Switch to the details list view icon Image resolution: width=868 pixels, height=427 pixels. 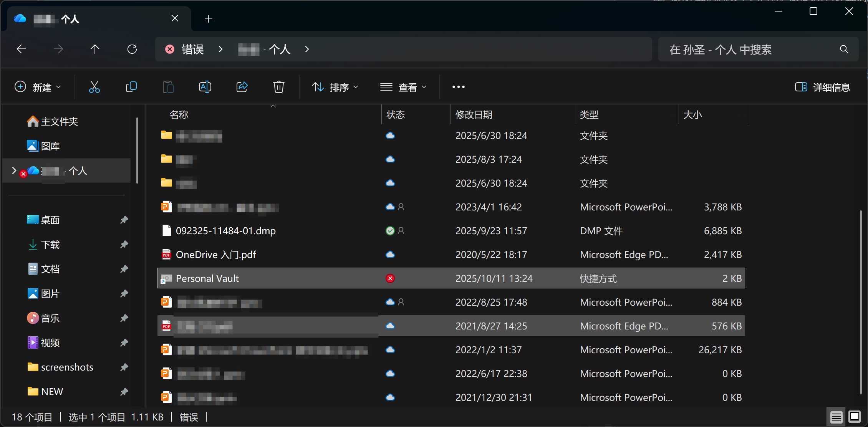[x=836, y=417]
